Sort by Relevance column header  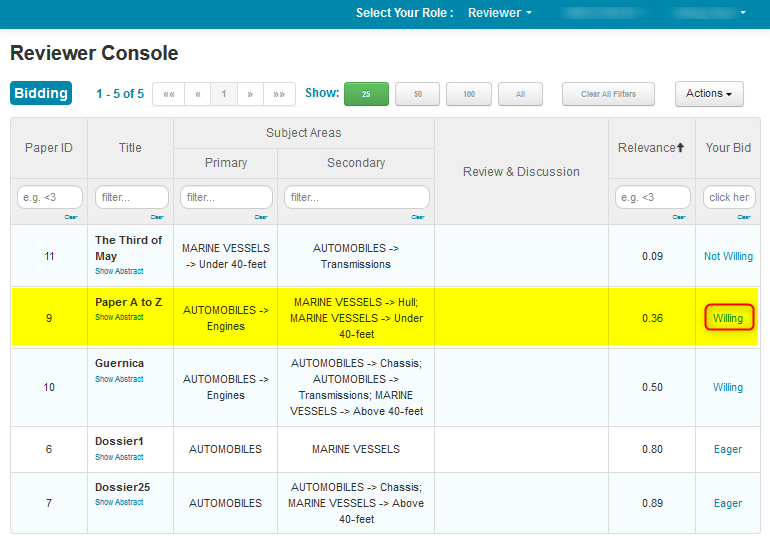pyautogui.click(x=651, y=148)
